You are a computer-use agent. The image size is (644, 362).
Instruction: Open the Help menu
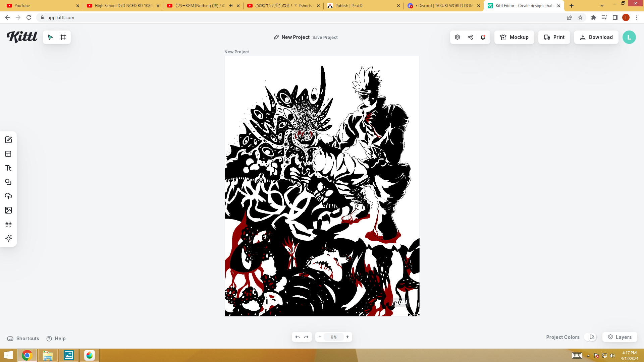pos(56,339)
